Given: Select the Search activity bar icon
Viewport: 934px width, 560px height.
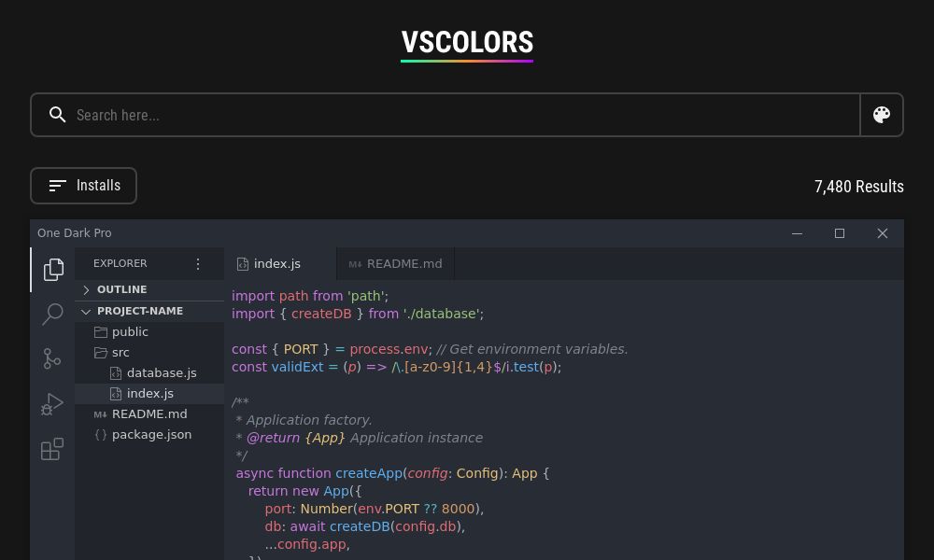Looking at the screenshot, I should pyautogui.click(x=53, y=314).
